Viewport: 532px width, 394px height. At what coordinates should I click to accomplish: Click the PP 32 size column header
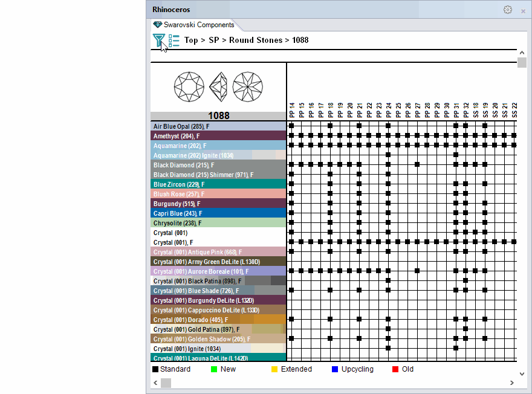point(466,110)
